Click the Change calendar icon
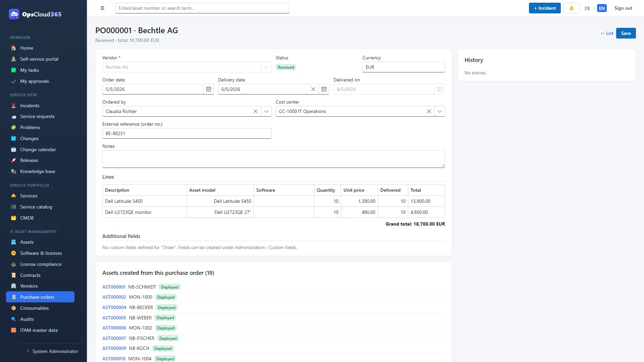The image size is (644, 362). [13, 149]
